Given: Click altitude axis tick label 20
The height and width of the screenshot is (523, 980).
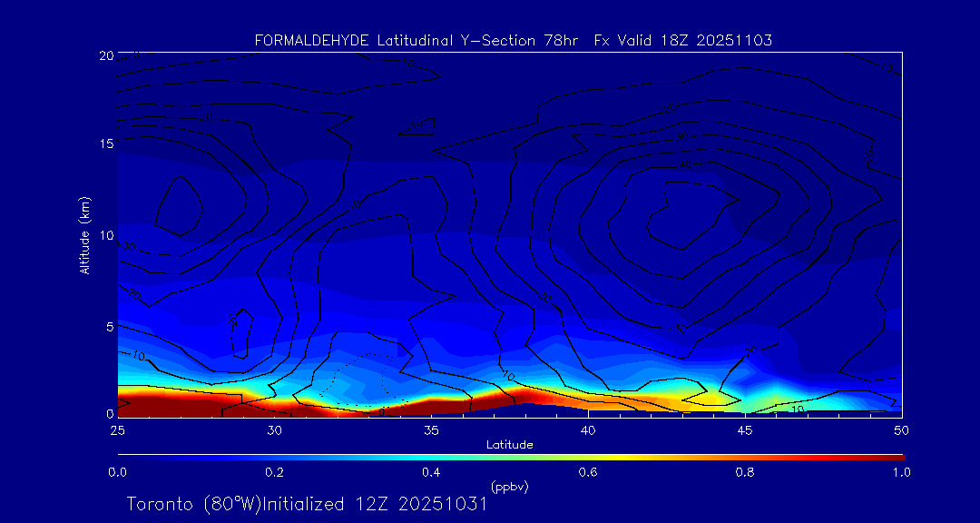Looking at the screenshot, I should (106, 55).
